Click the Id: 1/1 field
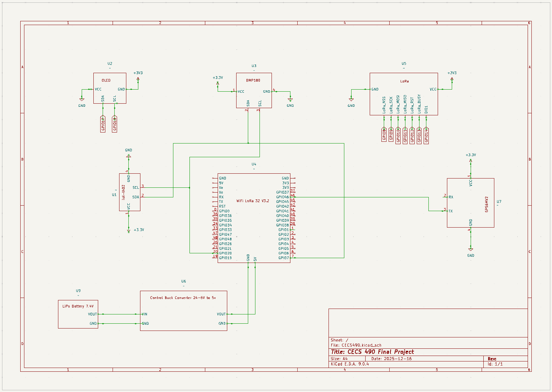This screenshot has height=392, width=552. [495, 364]
